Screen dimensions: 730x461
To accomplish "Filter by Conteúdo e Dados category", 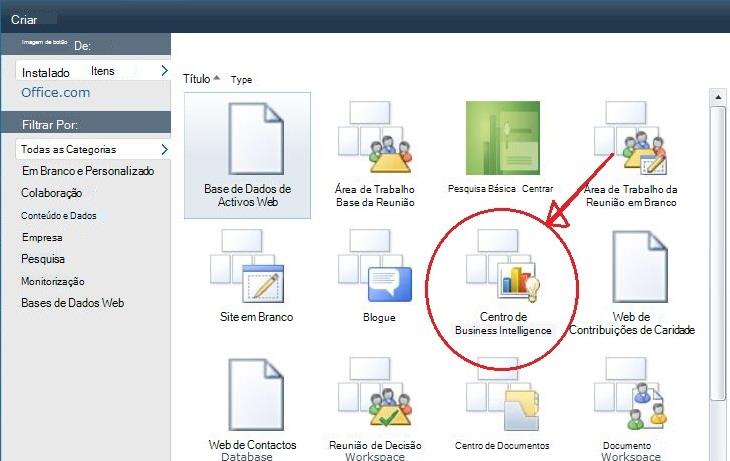I will pos(59,216).
